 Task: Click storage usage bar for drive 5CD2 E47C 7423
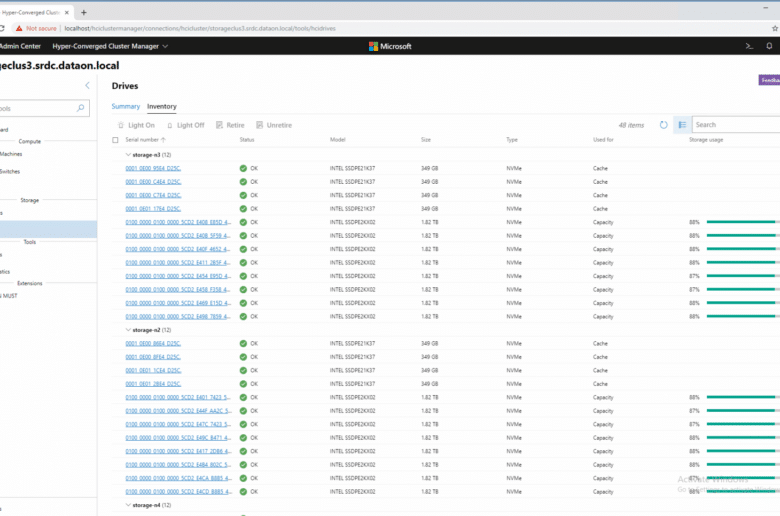coord(743,424)
